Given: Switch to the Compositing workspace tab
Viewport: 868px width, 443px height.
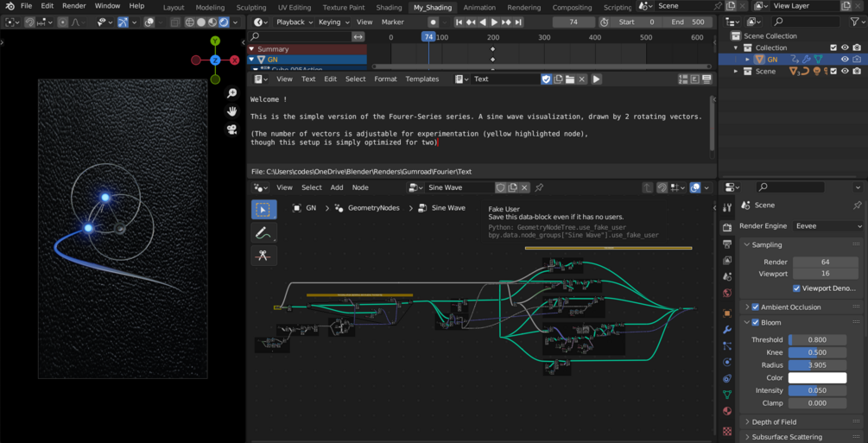Looking at the screenshot, I should click(x=572, y=8).
